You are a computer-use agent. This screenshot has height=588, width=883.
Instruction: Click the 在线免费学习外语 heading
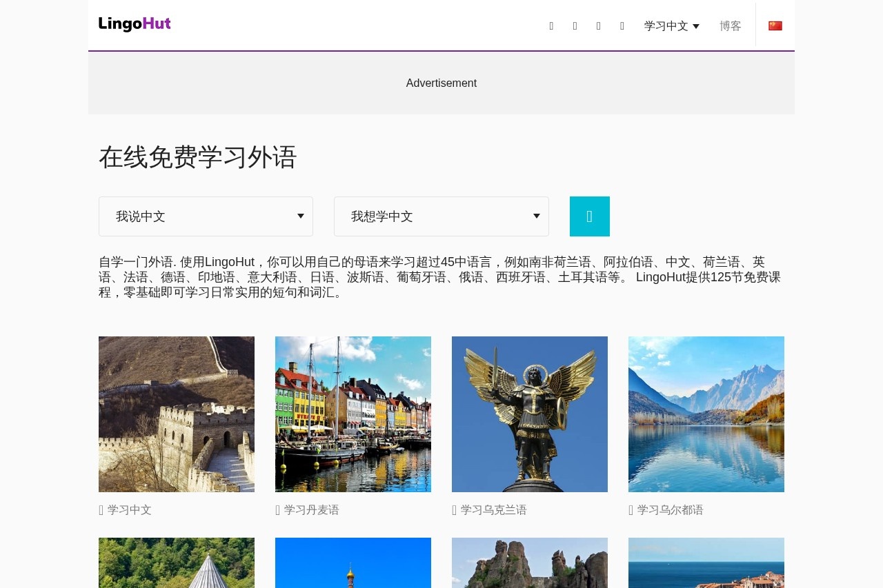198,157
